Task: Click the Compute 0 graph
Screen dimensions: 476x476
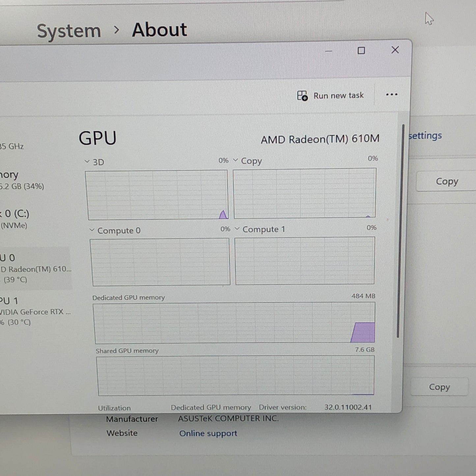Action: point(160,262)
